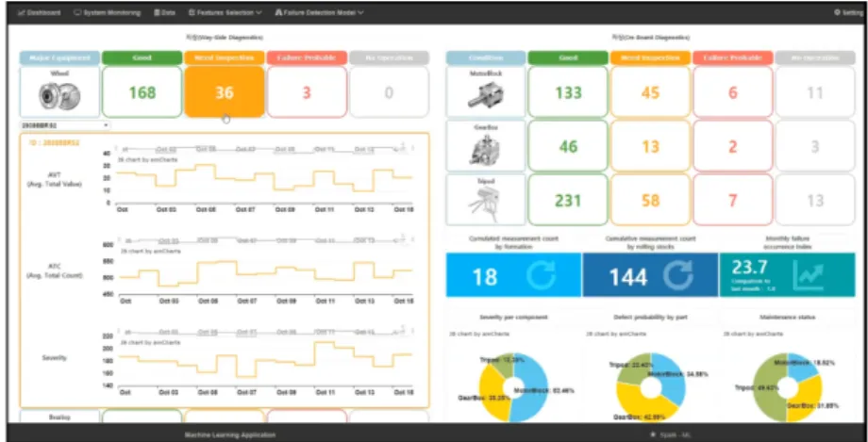Select Tripod No Operation card showing 13
The width and height of the screenshot is (868, 442).
(815, 200)
